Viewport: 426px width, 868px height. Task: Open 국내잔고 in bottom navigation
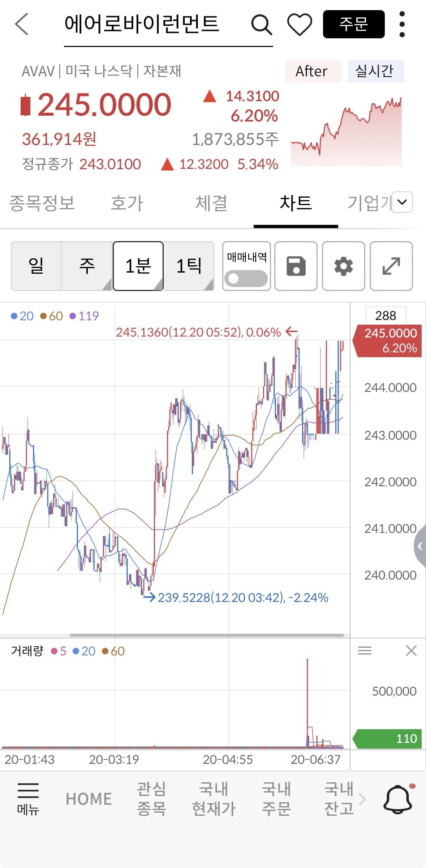tap(339, 799)
